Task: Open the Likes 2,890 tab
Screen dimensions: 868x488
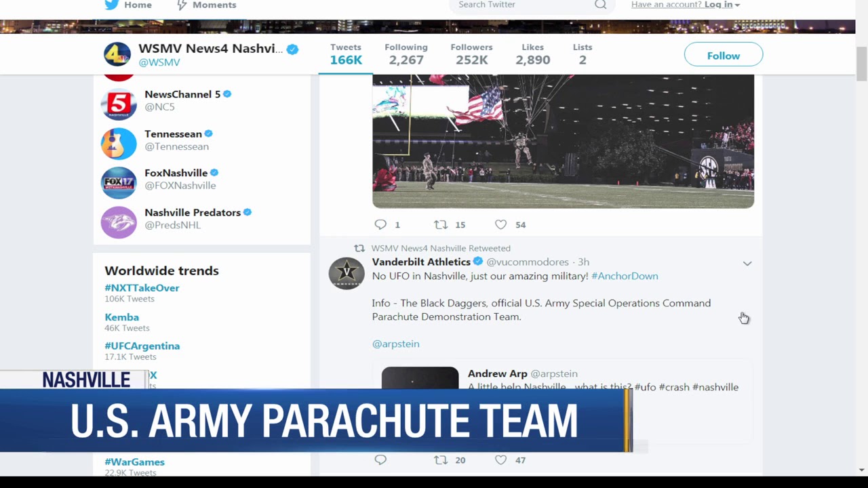Action: click(x=532, y=54)
